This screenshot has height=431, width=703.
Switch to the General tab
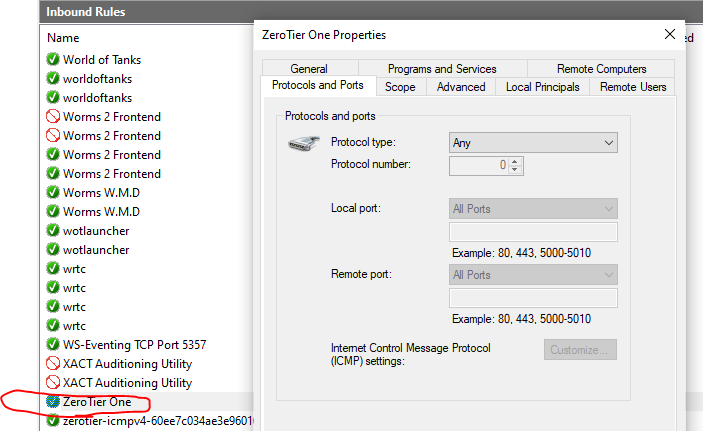309,69
